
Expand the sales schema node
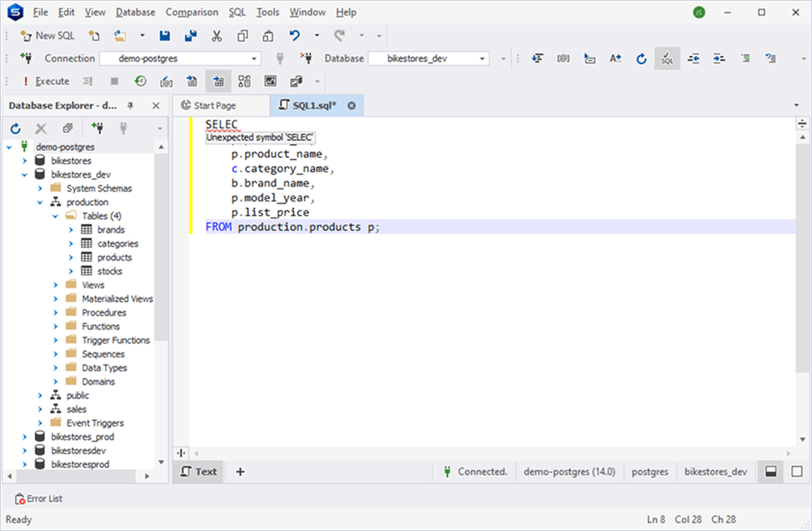pyautogui.click(x=38, y=408)
